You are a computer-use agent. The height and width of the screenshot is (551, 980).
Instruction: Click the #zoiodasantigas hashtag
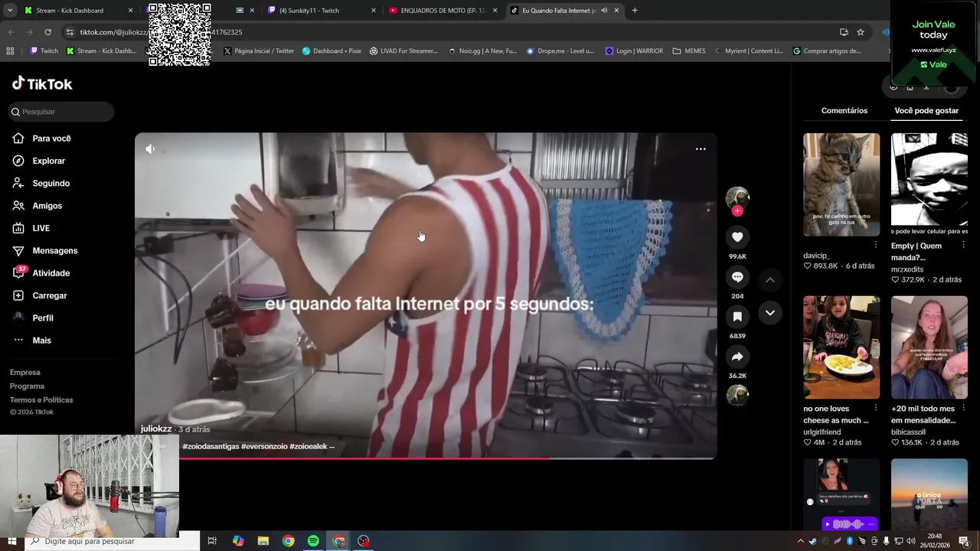[211, 446]
